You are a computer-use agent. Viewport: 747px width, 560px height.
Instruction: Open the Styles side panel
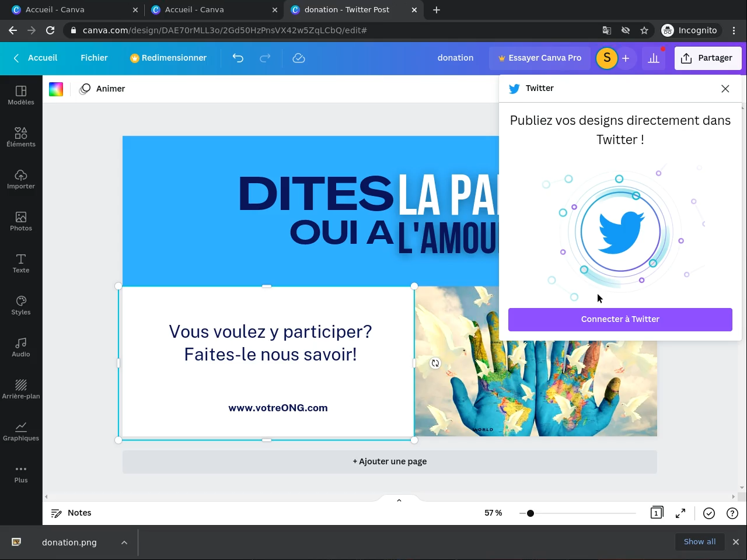21,305
